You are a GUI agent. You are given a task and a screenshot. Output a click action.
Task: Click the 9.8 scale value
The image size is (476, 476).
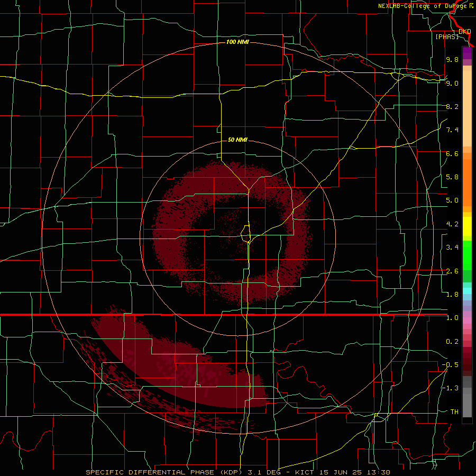[452, 59]
